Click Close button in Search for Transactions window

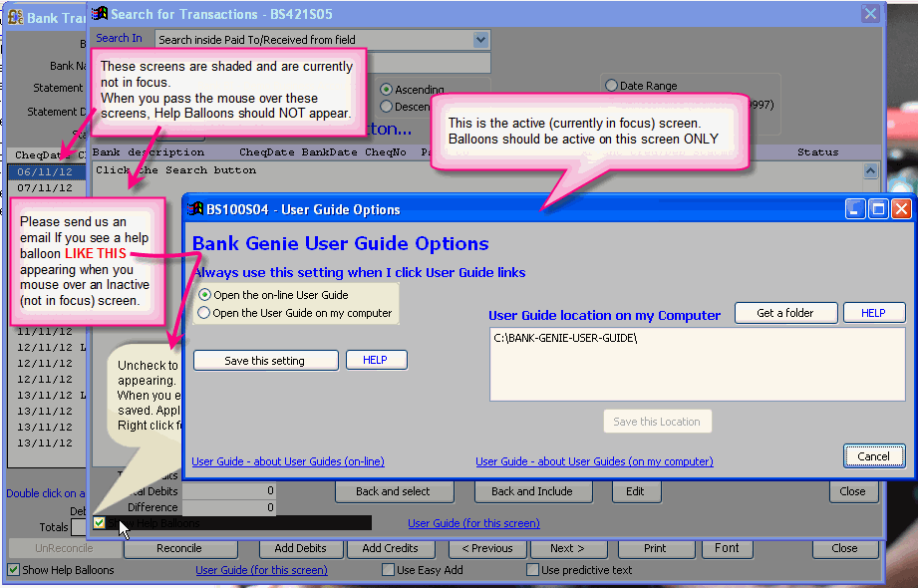pos(853,491)
